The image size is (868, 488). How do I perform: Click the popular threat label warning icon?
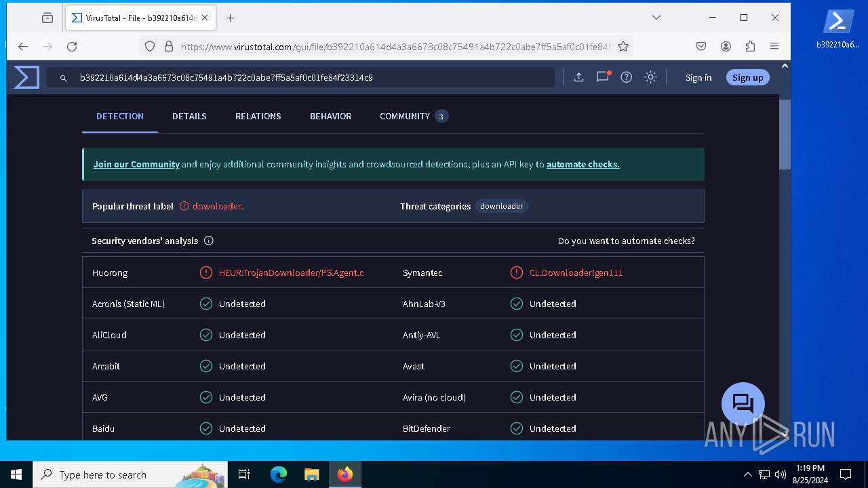click(x=184, y=206)
